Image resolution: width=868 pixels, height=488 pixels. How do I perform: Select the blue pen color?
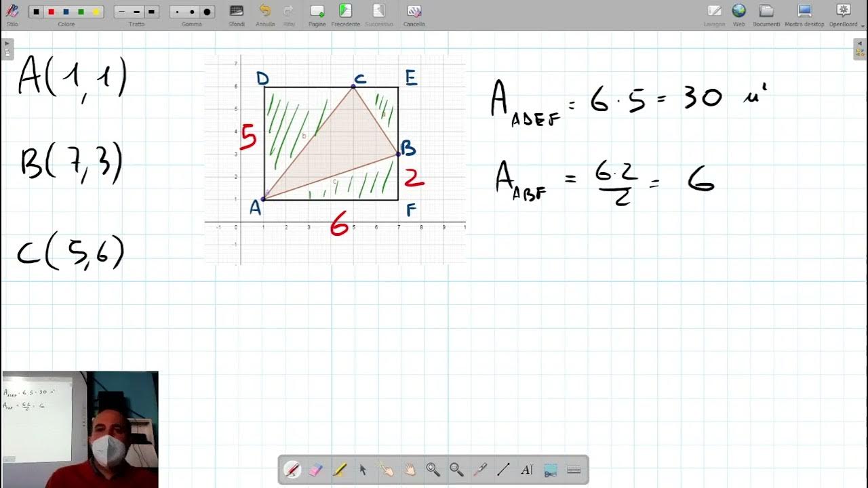point(66,12)
